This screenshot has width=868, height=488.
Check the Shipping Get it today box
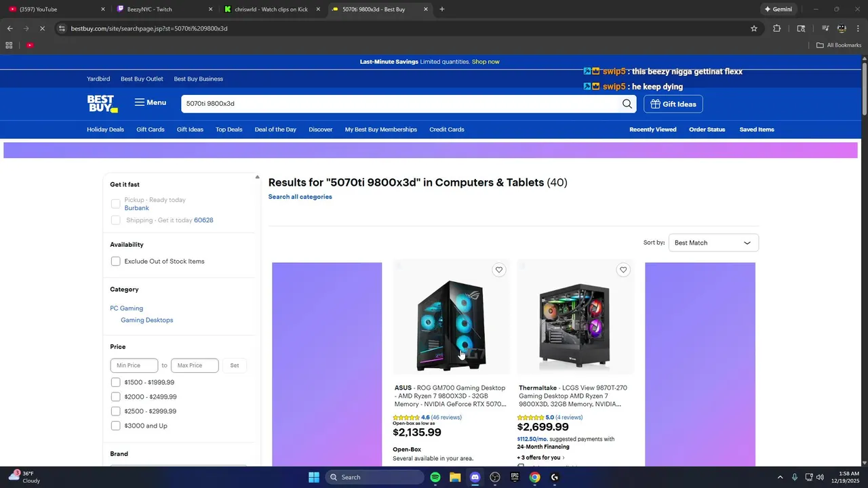click(115, 220)
